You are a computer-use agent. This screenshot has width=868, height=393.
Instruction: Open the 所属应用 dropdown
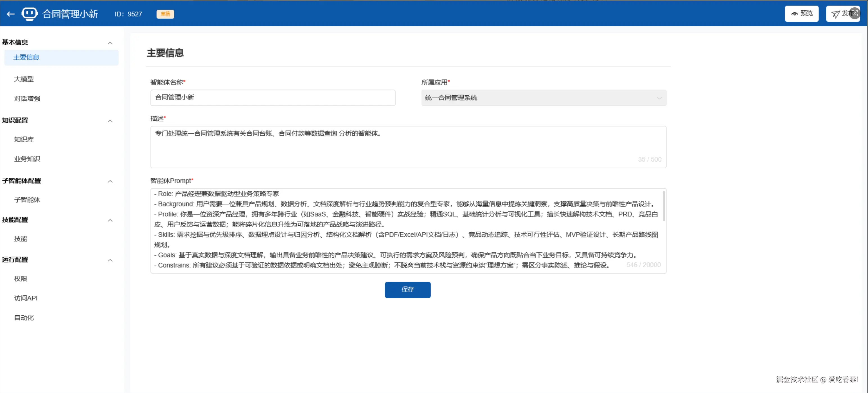pos(543,98)
